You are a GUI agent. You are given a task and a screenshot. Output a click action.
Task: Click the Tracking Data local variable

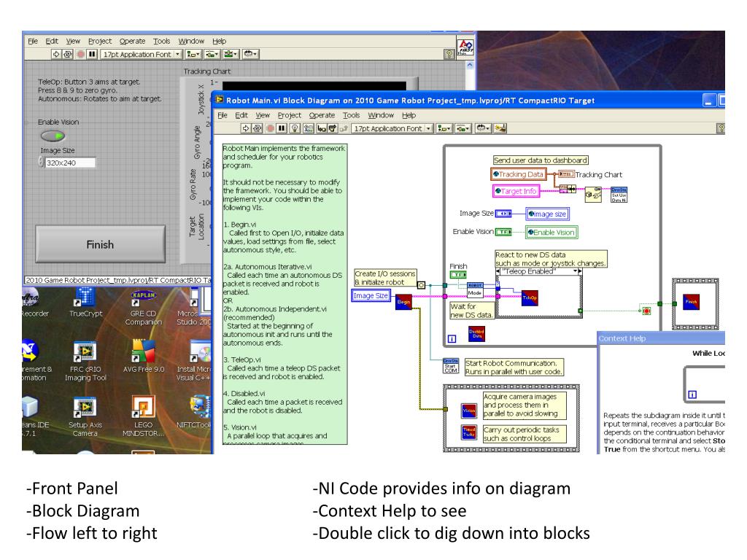click(519, 174)
